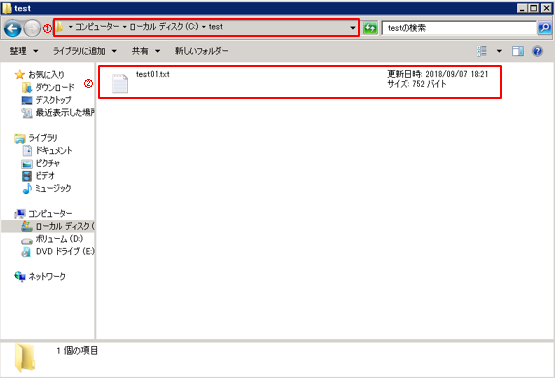Viewport: 555px width, 378px height.
Task: Select ネットワーク in navigation pane
Action: tap(47, 276)
